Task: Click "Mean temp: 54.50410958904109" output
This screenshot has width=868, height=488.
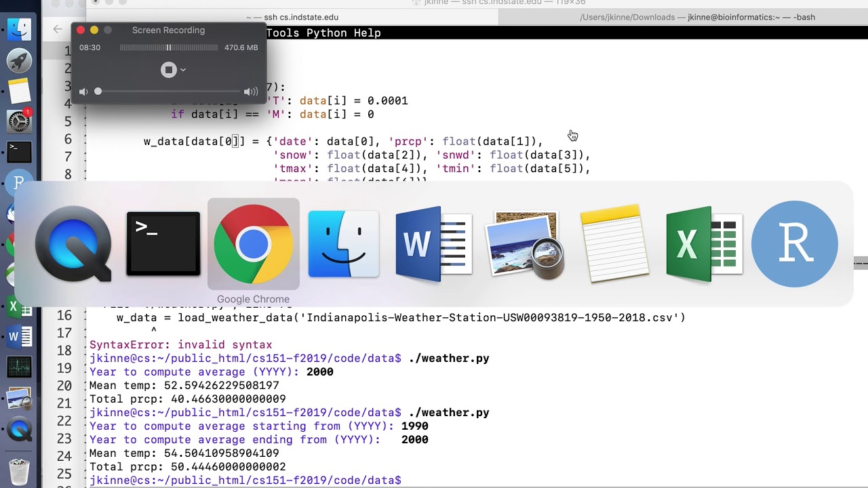Action: pyautogui.click(x=184, y=453)
